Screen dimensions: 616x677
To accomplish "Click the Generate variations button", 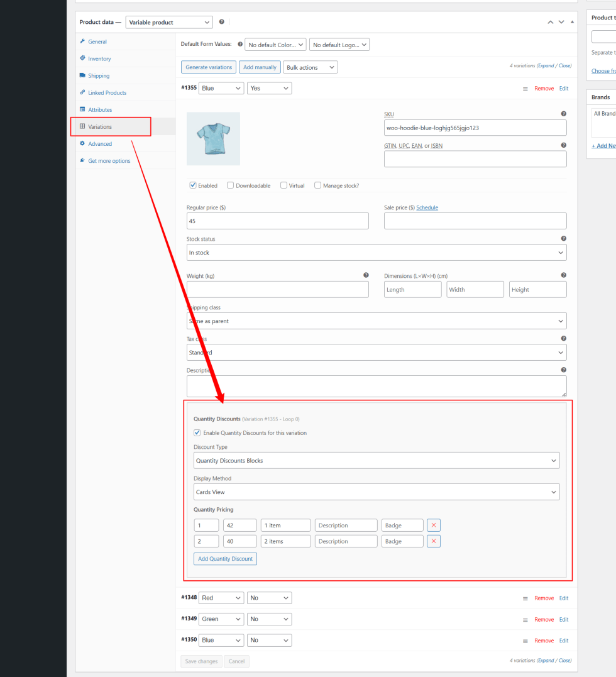I will coord(209,67).
